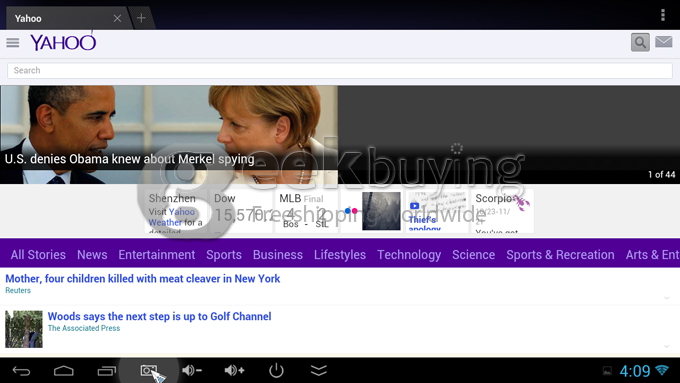The height and width of the screenshot is (383, 680).
Task: Open Wi-Fi status icon
Action: 662,370
